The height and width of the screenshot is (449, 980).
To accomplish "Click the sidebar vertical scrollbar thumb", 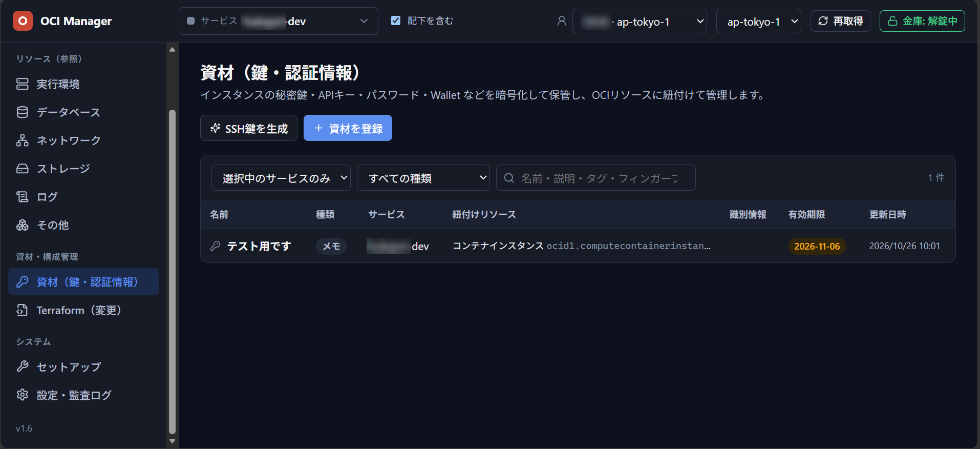I will 172,272.
